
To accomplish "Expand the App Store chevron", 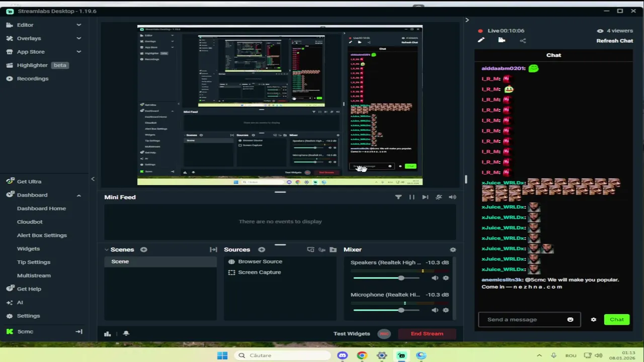I will tap(78, 52).
